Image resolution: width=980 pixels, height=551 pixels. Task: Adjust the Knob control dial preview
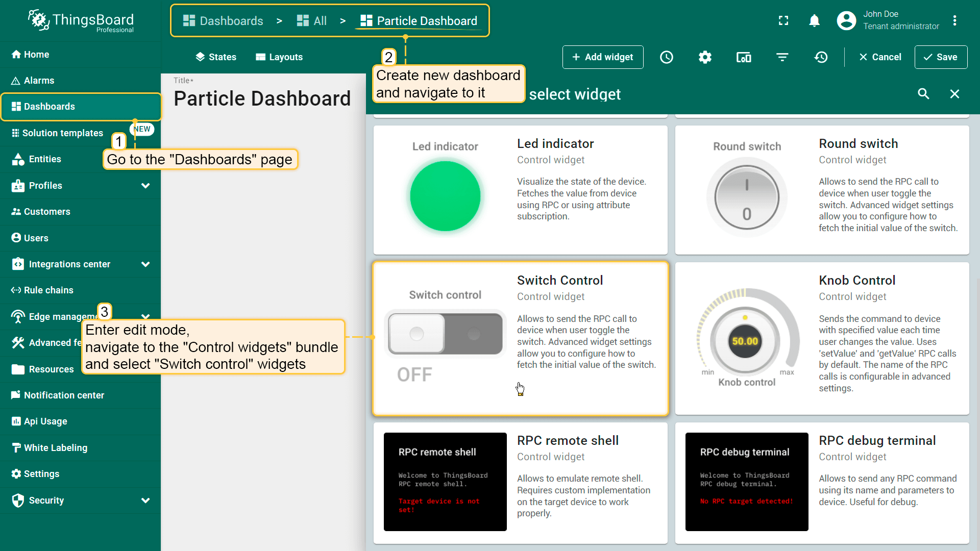[x=745, y=341]
